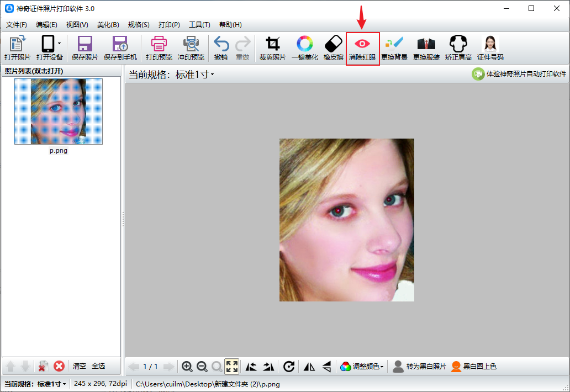Click the 消除红眼 red-eye removal tool
The image size is (570, 392).
362,49
